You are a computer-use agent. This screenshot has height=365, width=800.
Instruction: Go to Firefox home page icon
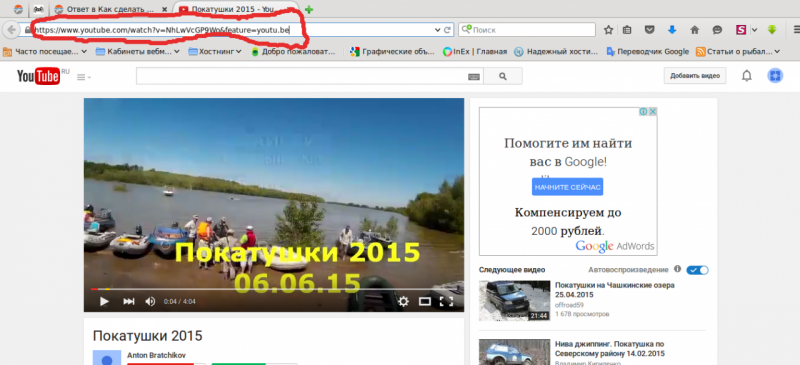694,30
